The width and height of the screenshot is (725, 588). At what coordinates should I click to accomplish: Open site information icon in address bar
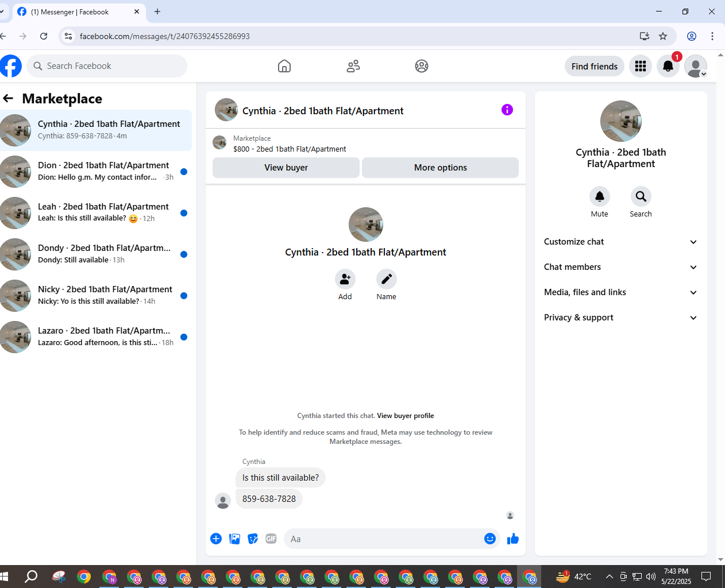click(x=68, y=36)
